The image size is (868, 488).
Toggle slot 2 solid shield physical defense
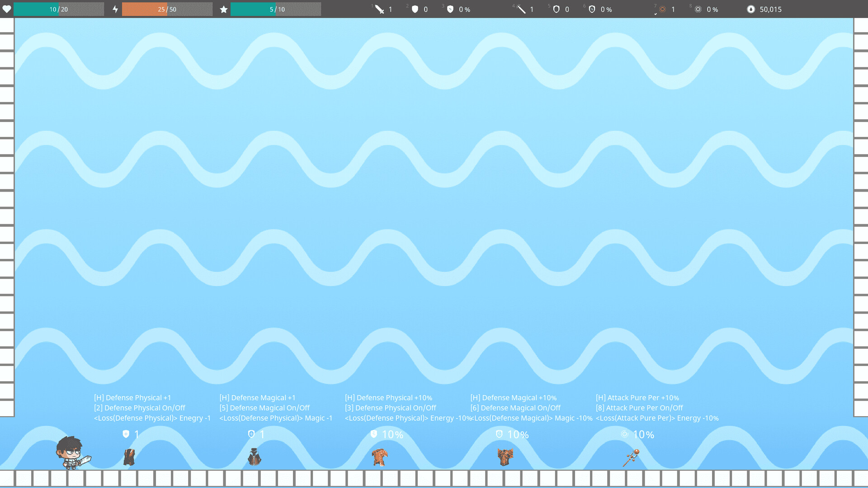pyautogui.click(x=415, y=9)
